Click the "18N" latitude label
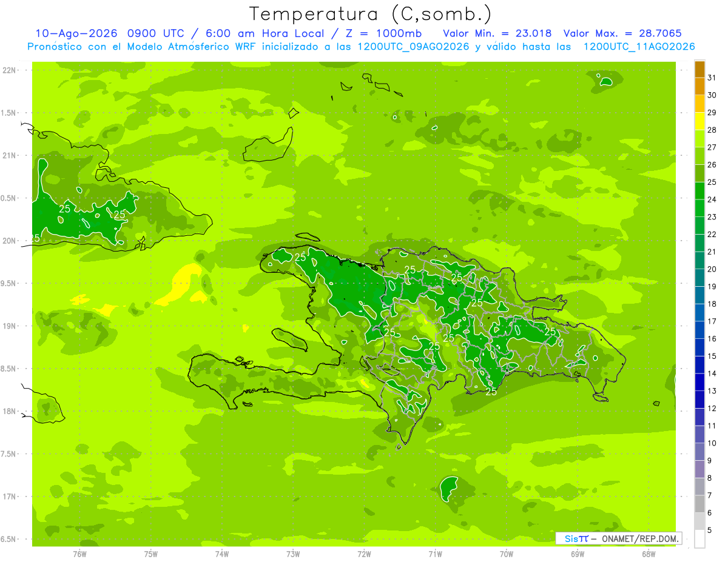728x562 pixels. click(x=9, y=412)
